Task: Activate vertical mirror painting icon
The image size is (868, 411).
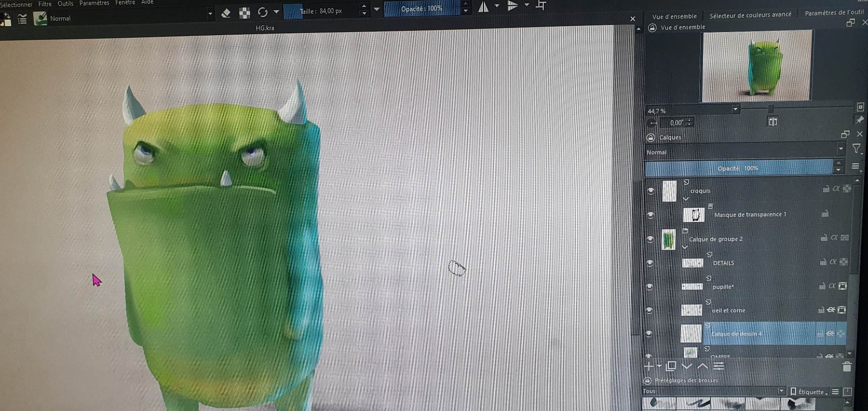Action: point(512,6)
